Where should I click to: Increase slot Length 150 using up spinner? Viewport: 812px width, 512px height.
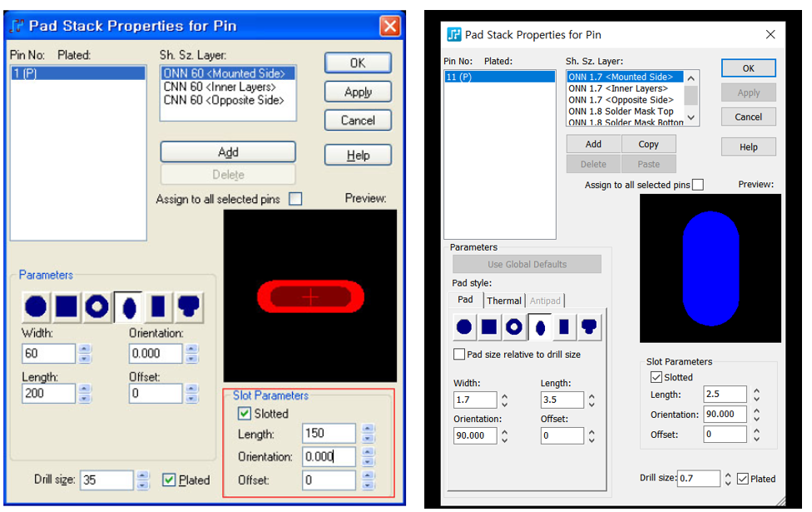coord(369,429)
